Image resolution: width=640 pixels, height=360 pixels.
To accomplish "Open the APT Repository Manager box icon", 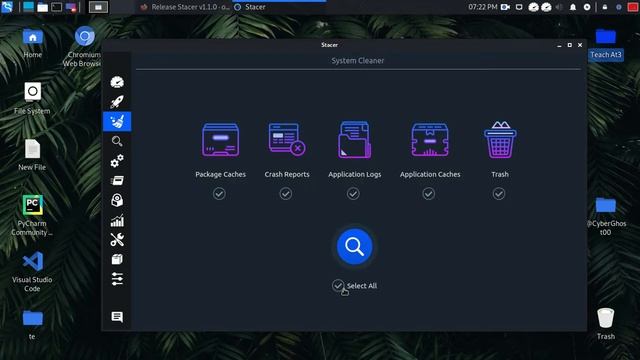I will (117, 259).
